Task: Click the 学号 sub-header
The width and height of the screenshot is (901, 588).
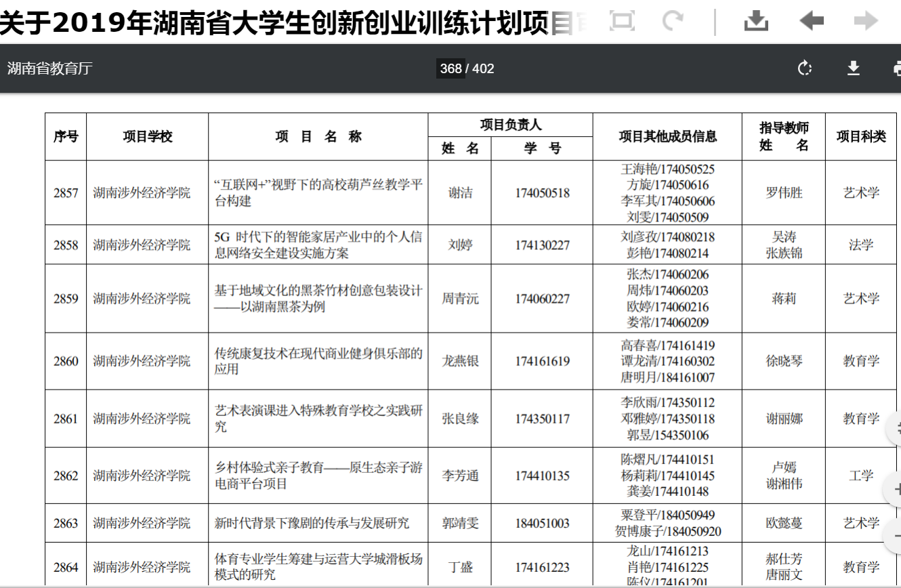Action: coord(543,148)
